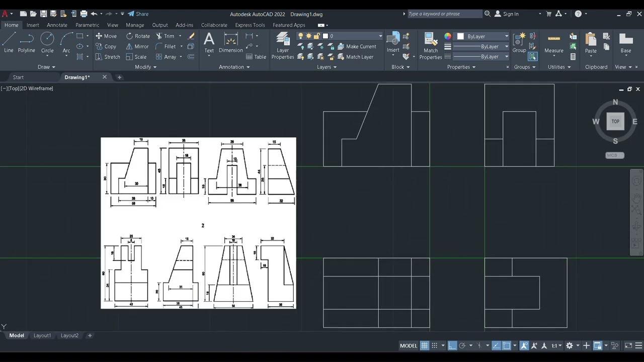Select the Measure tool
Screen dimensions: 644x362
click(x=554, y=43)
